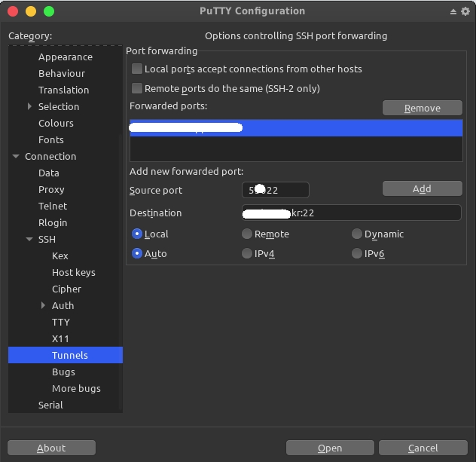Open the Kex settings
Image resolution: width=476 pixels, height=462 pixels.
[x=59, y=255]
